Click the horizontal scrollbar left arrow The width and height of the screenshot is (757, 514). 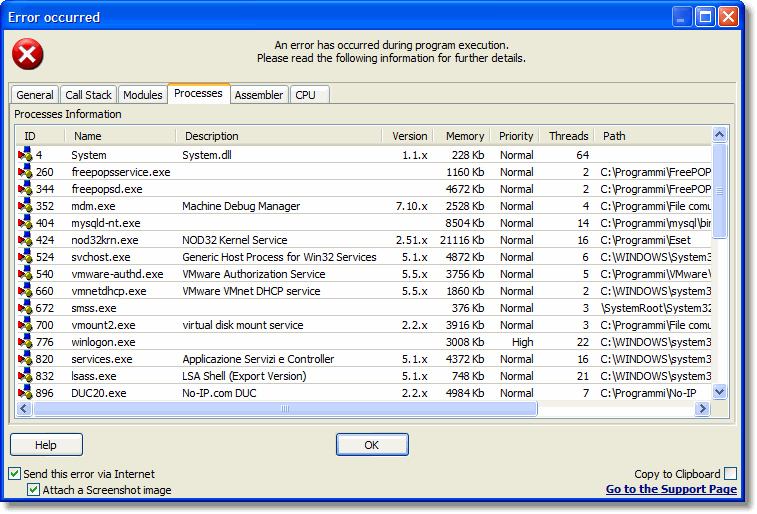tap(24, 409)
